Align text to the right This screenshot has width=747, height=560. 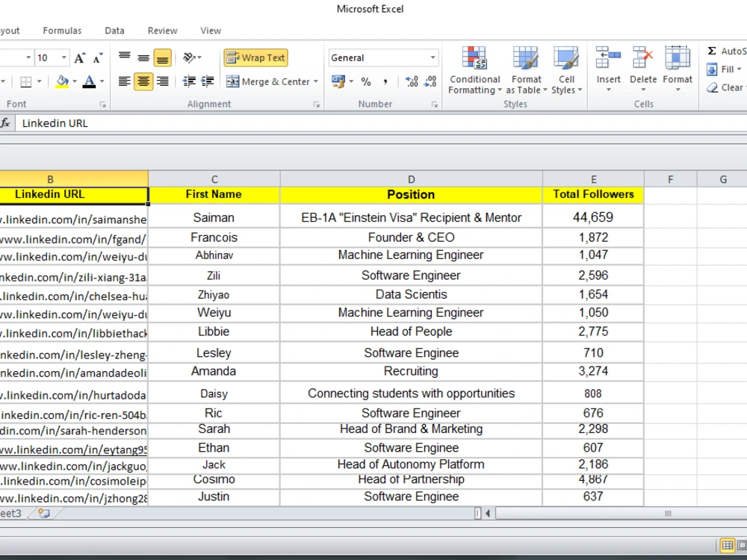point(162,81)
